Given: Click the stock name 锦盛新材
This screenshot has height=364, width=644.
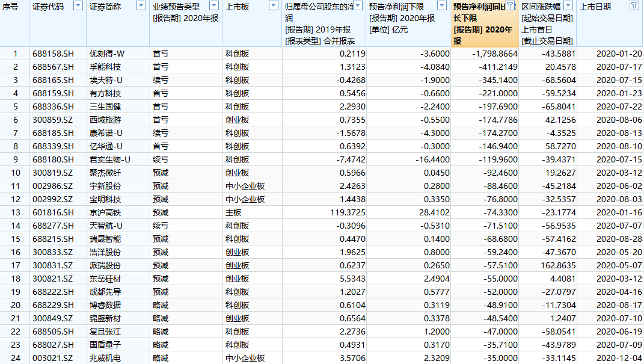Looking at the screenshot, I should [x=105, y=318].
